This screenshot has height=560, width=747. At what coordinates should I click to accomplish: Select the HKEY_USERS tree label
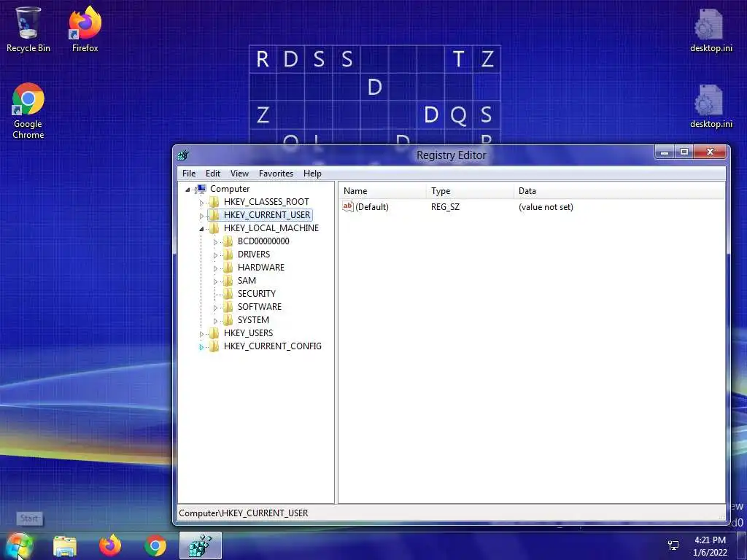[x=248, y=332]
